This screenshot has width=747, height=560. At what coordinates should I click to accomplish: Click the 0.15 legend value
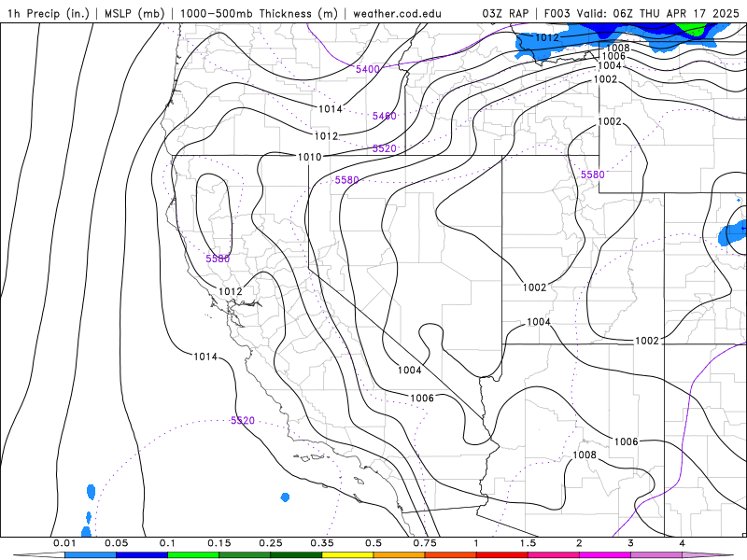coord(219,543)
